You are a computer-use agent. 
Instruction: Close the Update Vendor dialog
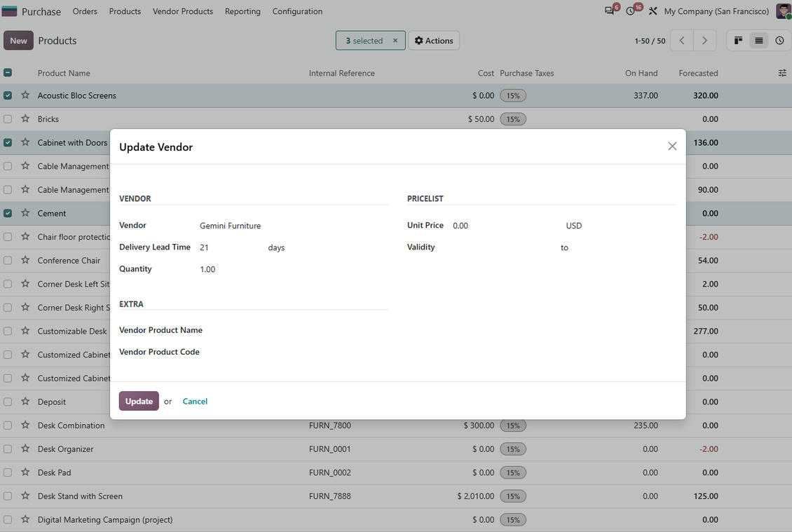(671, 146)
